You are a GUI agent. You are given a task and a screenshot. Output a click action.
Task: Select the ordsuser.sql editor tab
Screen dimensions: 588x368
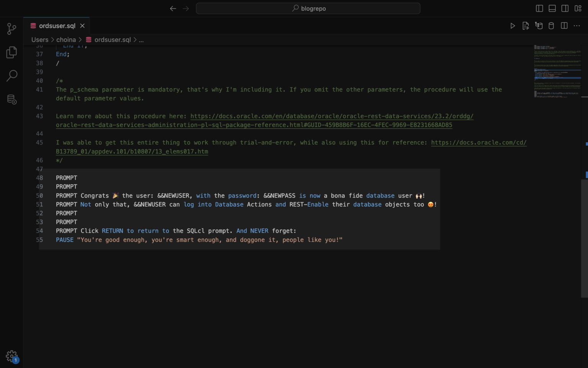point(56,26)
